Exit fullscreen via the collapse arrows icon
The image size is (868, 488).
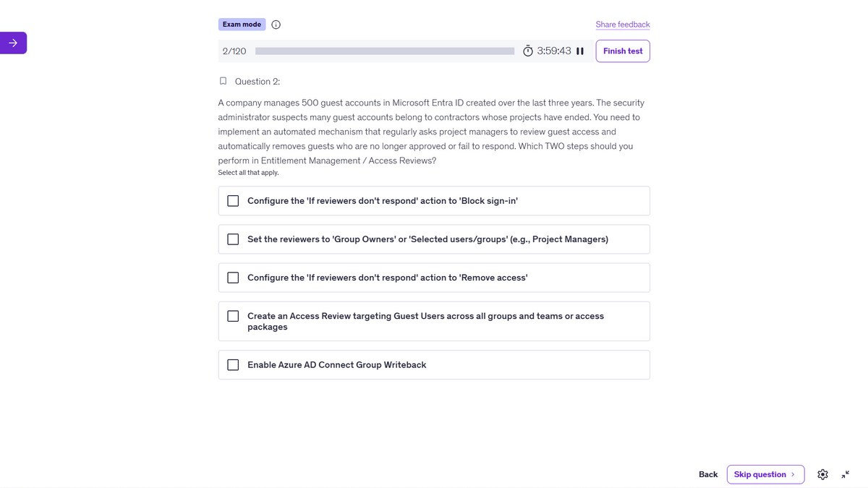(845, 474)
